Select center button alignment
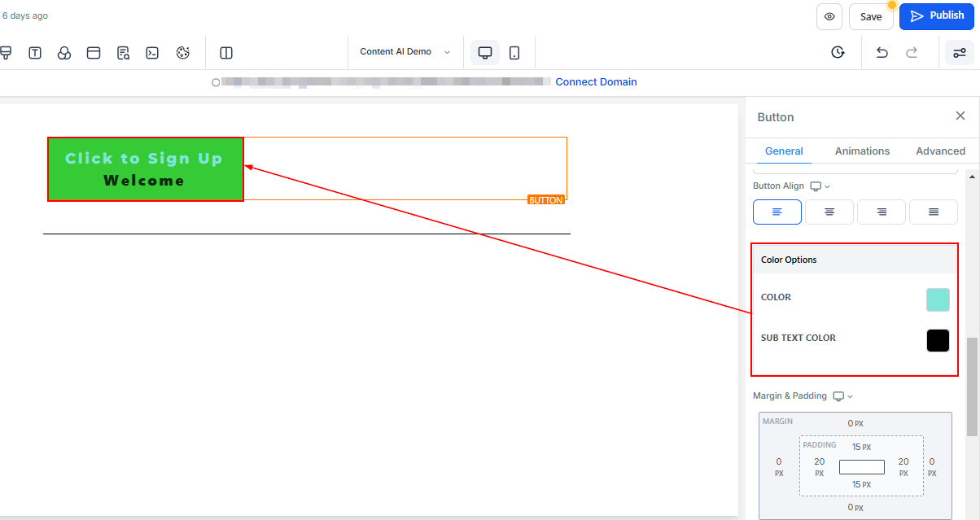The width and height of the screenshot is (980, 520). click(x=829, y=212)
